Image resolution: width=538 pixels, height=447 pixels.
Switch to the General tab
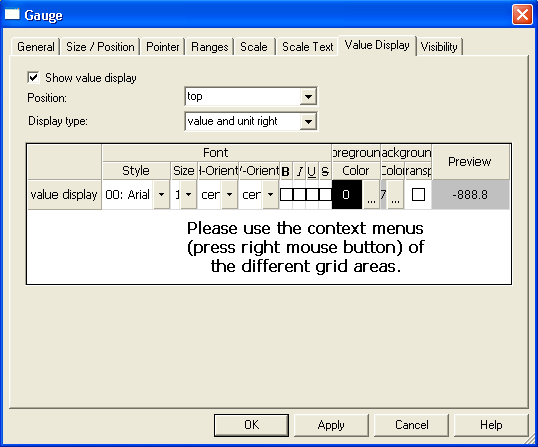click(x=35, y=47)
